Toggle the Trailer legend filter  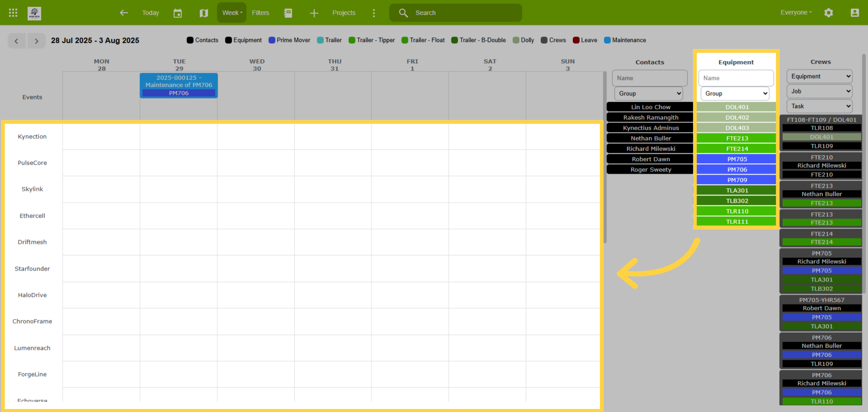(x=329, y=40)
